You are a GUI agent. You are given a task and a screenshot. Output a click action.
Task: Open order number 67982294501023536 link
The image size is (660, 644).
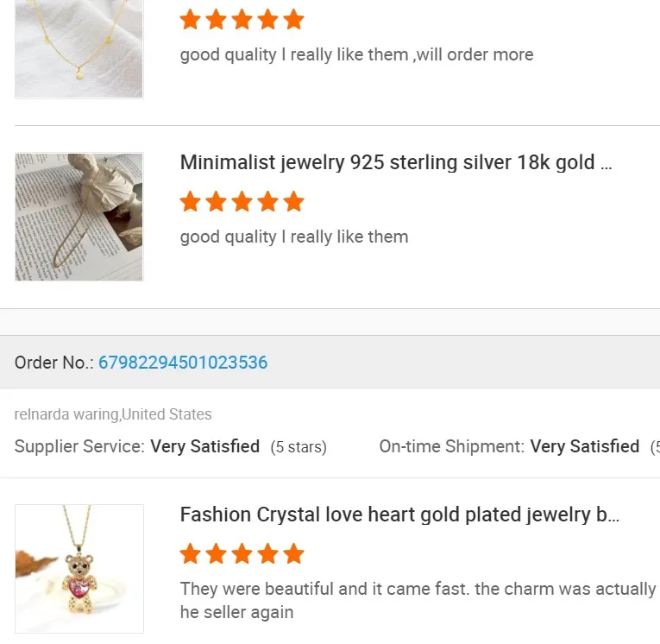click(183, 363)
